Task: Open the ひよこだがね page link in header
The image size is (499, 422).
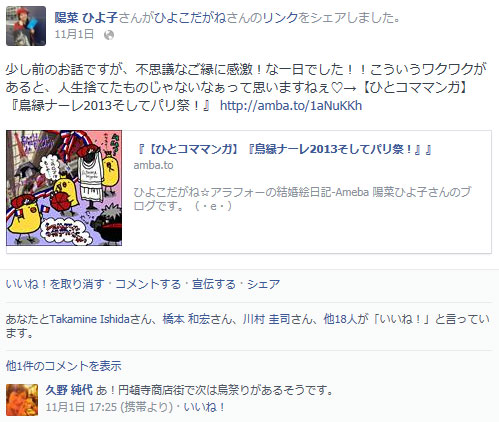Action: click(191, 18)
